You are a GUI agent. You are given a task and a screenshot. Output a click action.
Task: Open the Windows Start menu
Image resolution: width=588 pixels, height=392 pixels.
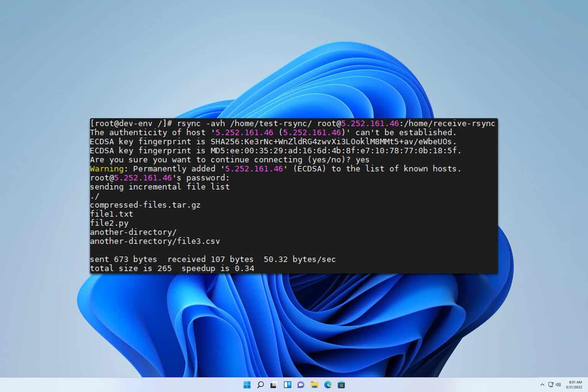247,385
